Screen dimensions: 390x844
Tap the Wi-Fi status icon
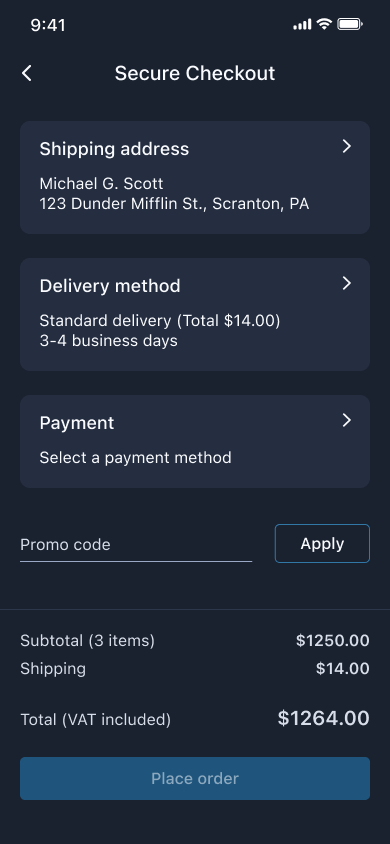coord(324,24)
